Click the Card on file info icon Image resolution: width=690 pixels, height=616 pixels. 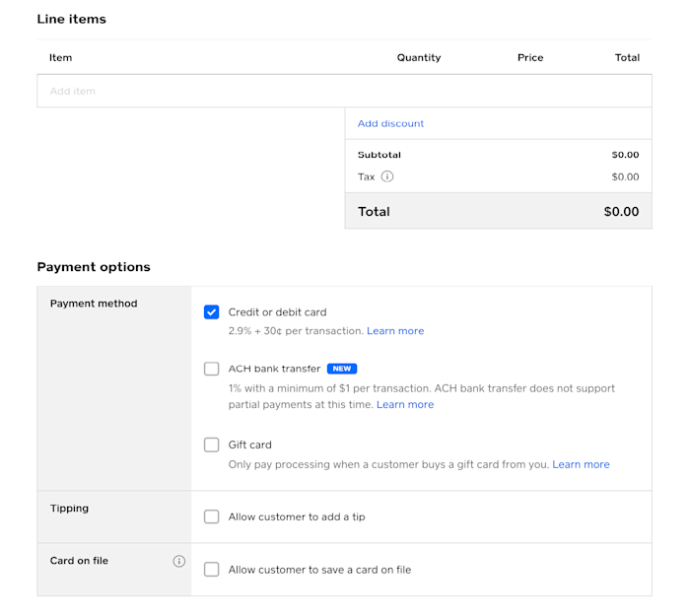(179, 562)
